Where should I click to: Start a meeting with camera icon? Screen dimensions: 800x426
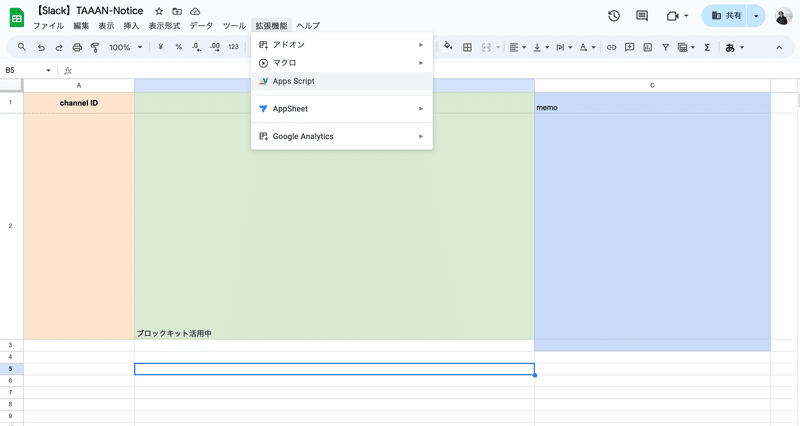click(x=672, y=16)
